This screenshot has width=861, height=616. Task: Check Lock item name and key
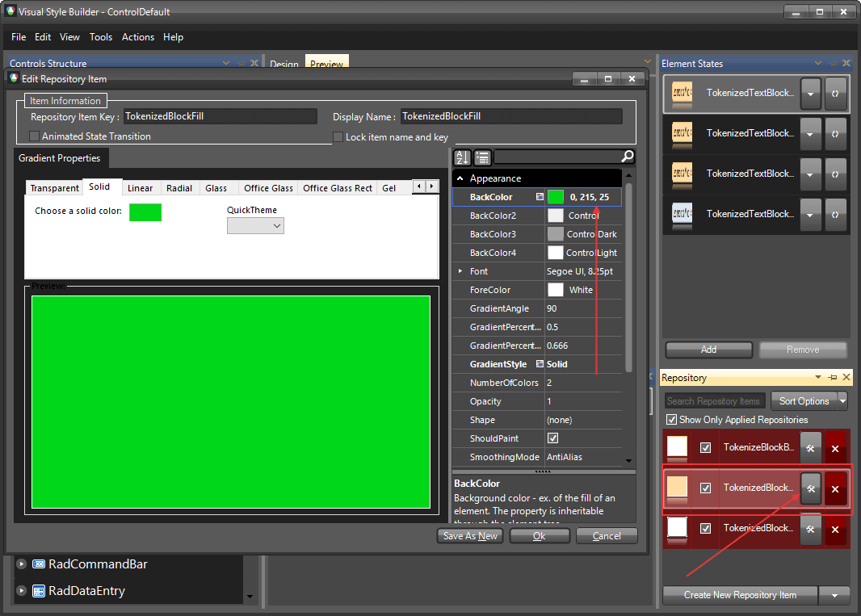[337, 136]
